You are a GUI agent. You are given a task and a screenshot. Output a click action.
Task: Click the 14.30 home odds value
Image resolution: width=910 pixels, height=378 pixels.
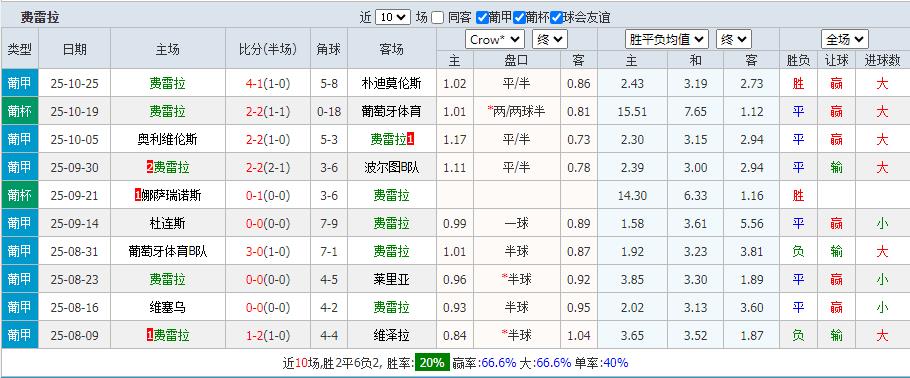(x=632, y=195)
